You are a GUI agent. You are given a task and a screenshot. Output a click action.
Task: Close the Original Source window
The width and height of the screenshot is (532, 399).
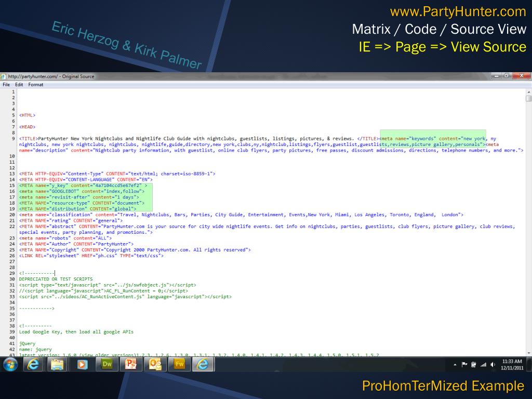[x=522, y=76]
